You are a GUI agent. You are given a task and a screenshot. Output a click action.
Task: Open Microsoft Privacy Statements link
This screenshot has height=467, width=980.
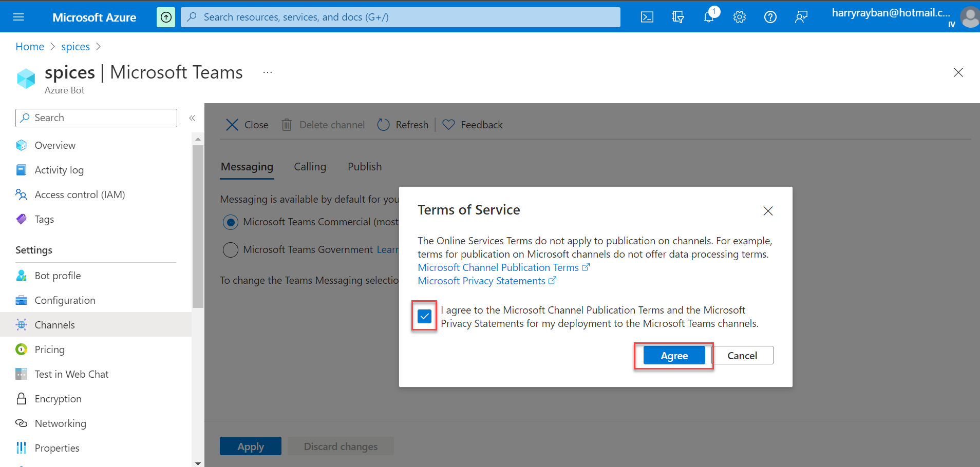[x=487, y=281]
